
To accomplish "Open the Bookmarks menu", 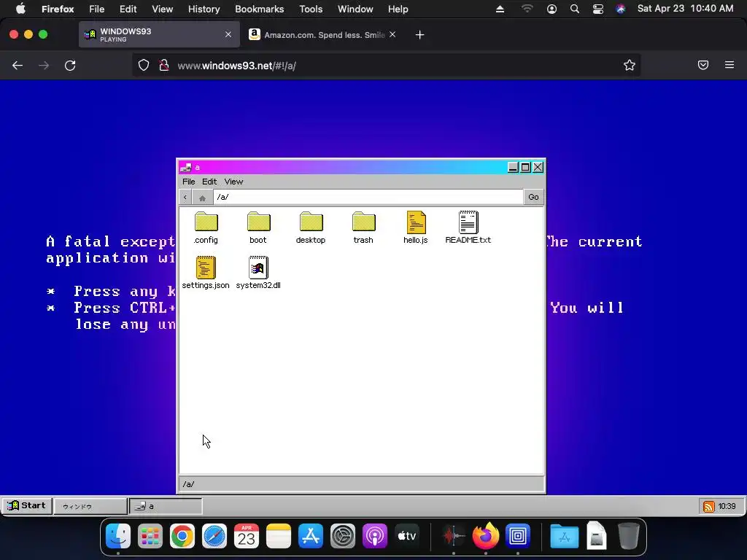I will tap(259, 9).
